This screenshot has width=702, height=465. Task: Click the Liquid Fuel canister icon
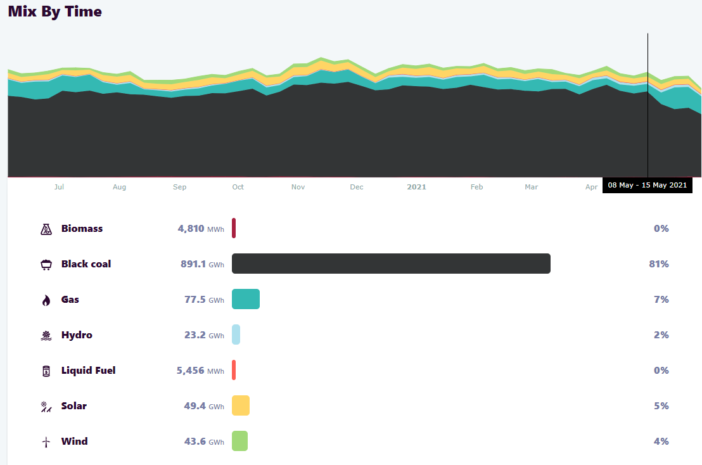tap(46, 371)
